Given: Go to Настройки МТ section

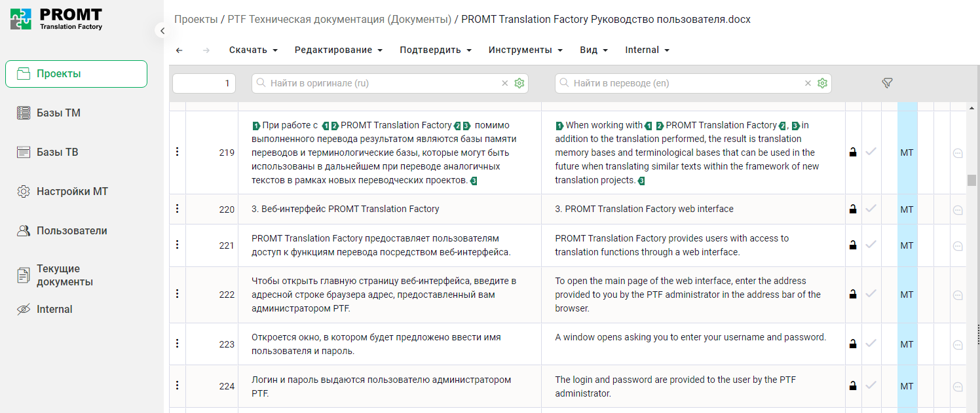Looking at the screenshot, I should 72,192.
